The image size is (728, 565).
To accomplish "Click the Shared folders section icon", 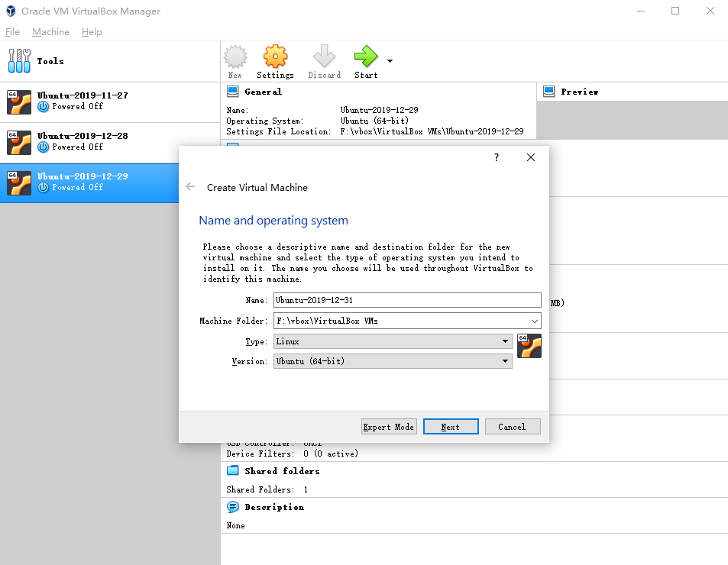I will click(232, 470).
